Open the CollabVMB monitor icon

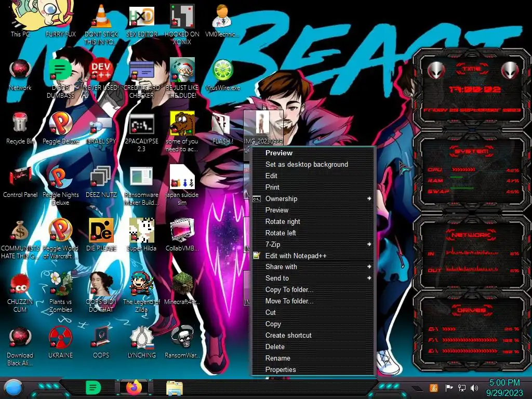tap(182, 235)
